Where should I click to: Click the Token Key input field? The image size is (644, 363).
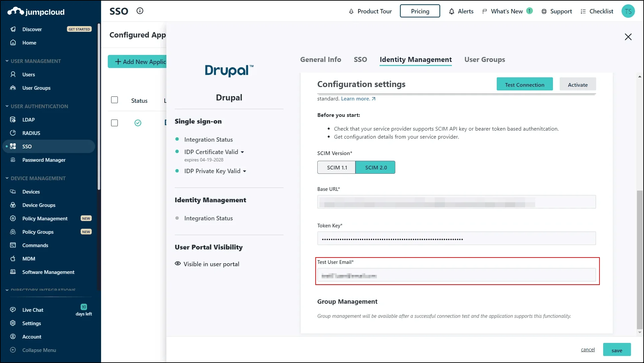[x=457, y=238]
